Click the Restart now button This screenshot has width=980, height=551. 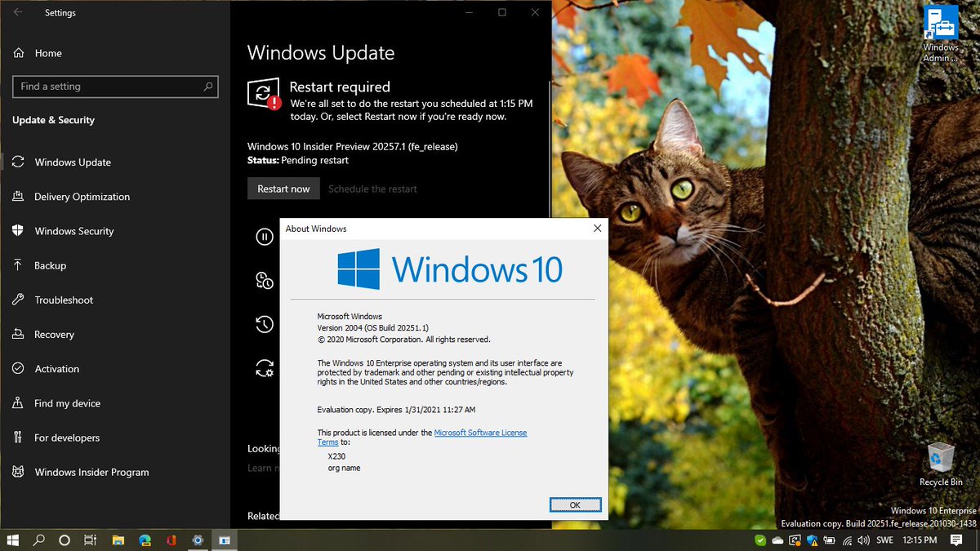pos(283,189)
